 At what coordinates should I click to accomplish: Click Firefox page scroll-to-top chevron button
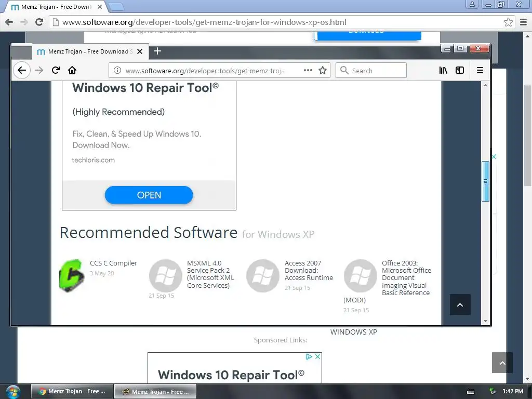coord(460,304)
